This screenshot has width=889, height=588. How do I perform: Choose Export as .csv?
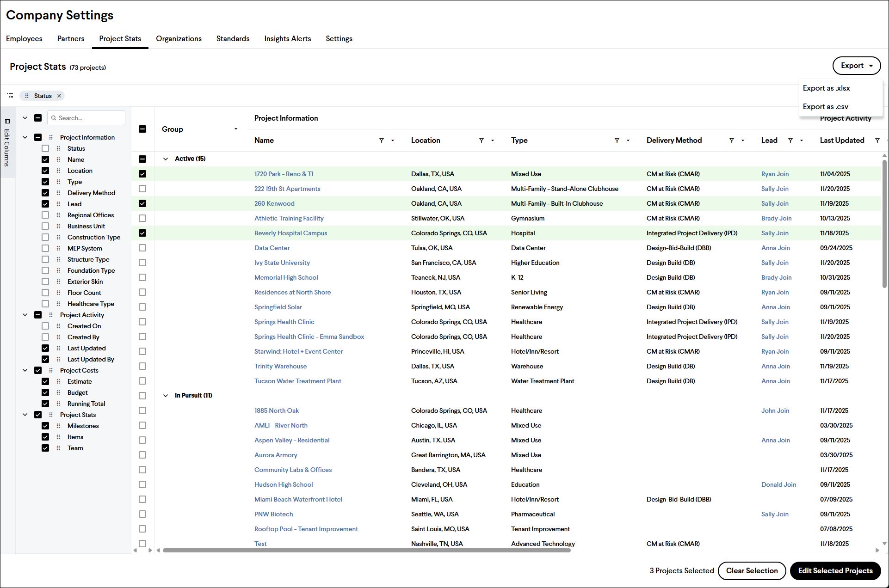[826, 106]
